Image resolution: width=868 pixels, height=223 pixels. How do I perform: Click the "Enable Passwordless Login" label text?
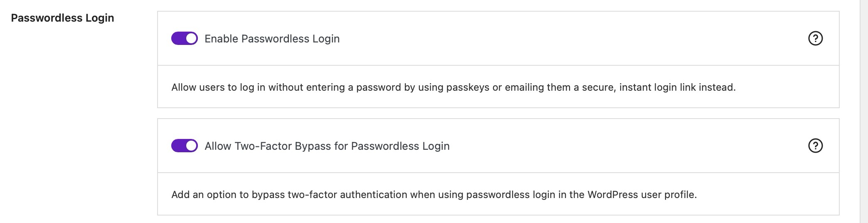click(272, 39)
